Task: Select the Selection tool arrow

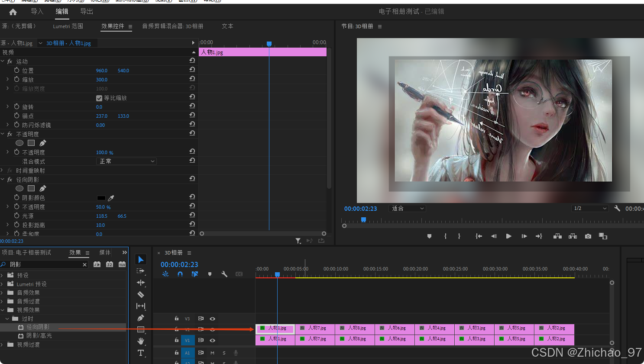Action: coord(141,259)
